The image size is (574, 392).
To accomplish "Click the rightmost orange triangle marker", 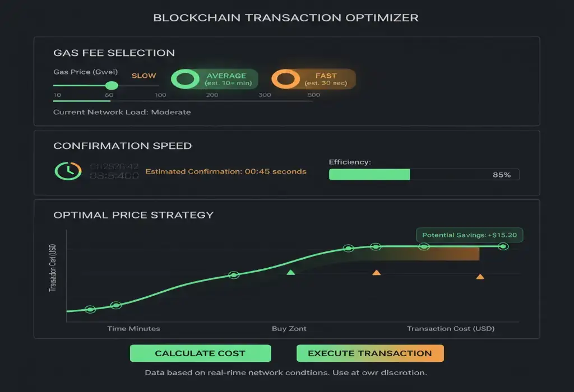I will (x=481, y=276).
